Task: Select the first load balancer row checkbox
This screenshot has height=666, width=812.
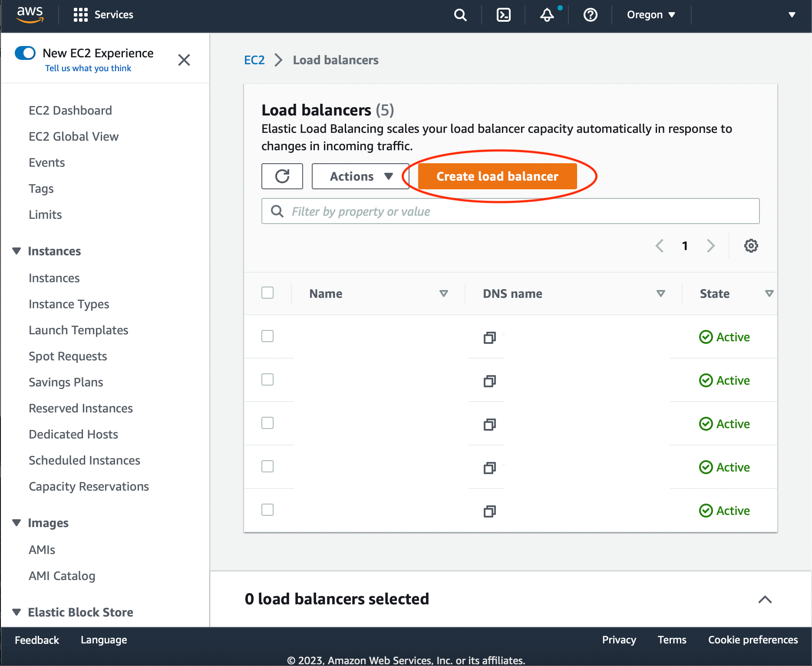Action: coord(267,336)
